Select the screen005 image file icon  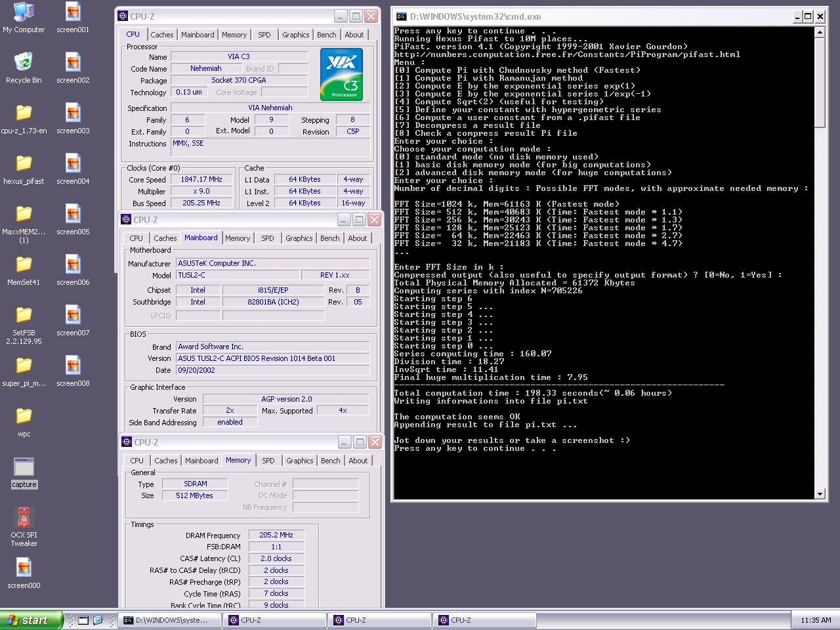coord(73,214)
